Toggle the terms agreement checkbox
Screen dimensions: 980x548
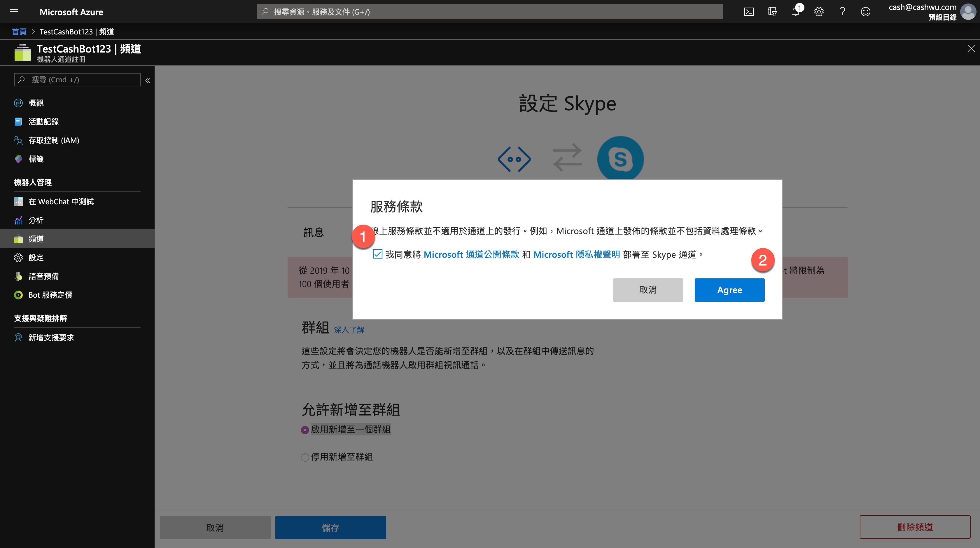[377, 254]
